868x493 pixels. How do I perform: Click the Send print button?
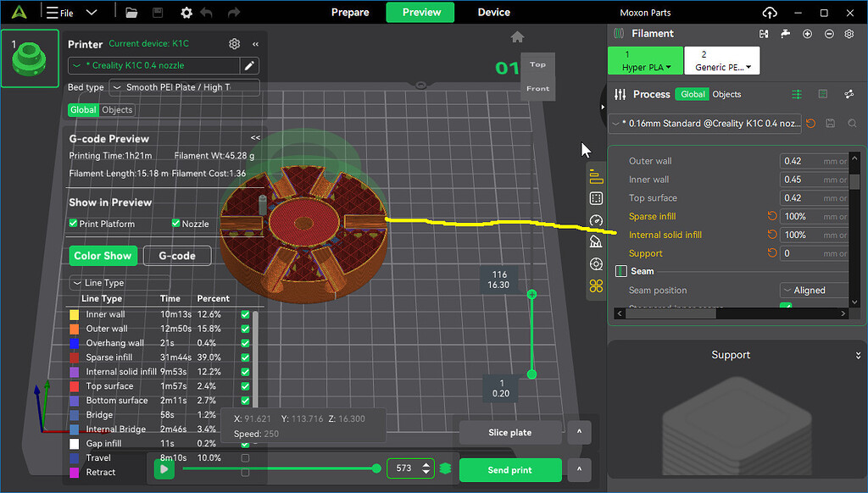click(x=510, y=470)
